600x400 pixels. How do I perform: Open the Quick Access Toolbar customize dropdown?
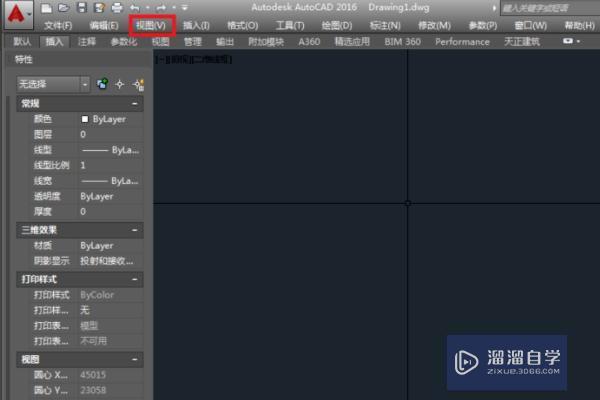click(x=184, y=8)
